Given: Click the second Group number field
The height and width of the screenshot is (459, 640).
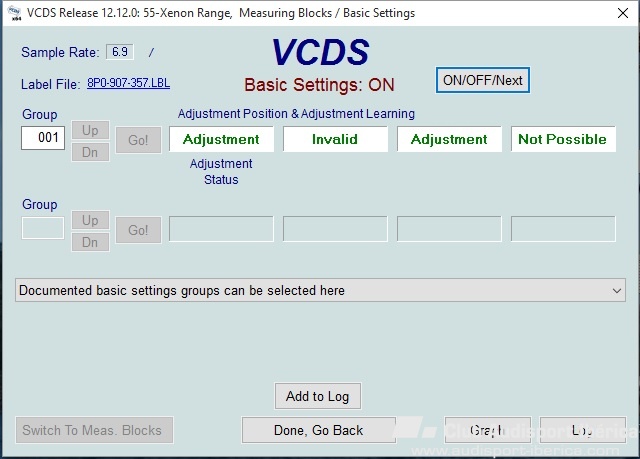Looking at the screenshot, I should click(43, 228).
